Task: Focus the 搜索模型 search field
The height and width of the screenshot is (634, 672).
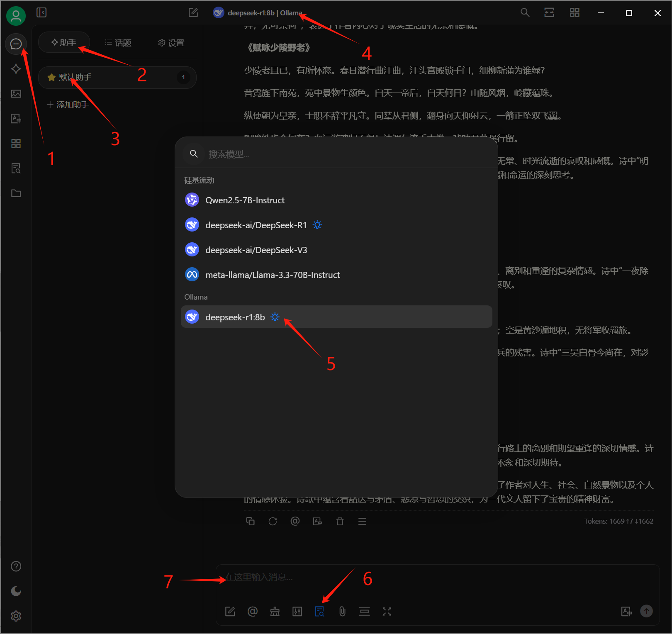Action: 336,154
